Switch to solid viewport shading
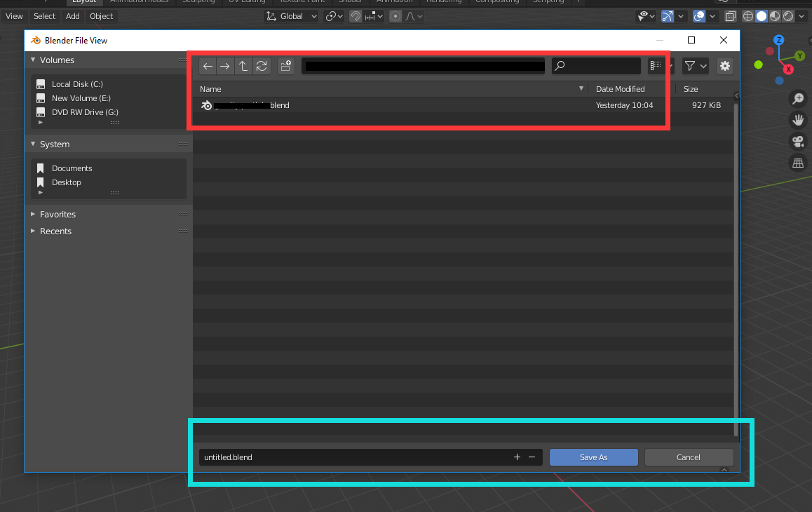 762,16
